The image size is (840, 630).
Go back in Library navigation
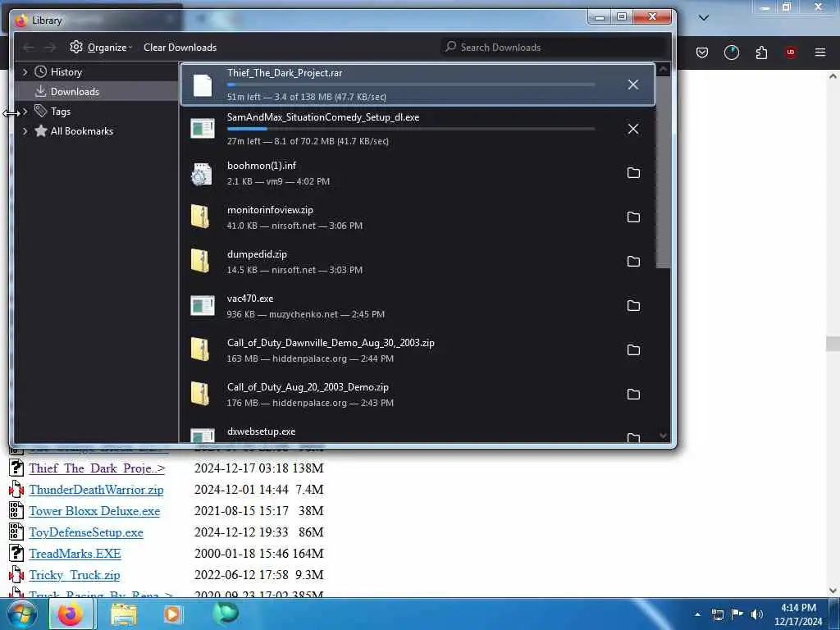coord(29,48)
